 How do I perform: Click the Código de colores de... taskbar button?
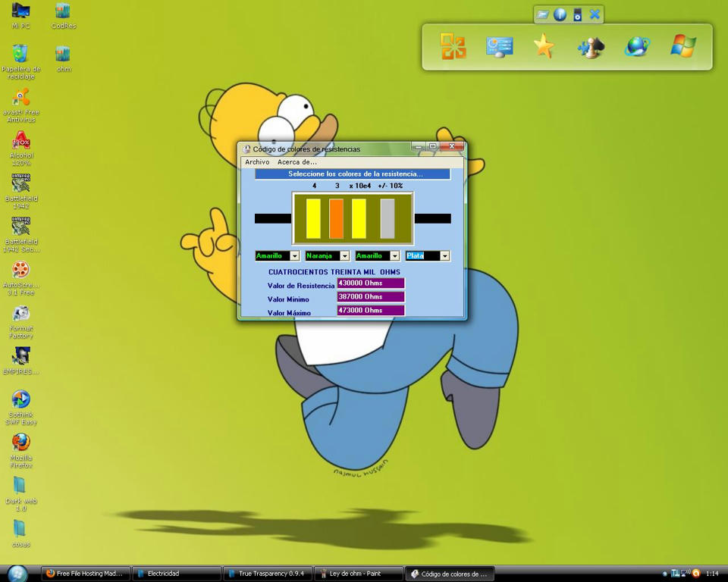pos(450,574)
